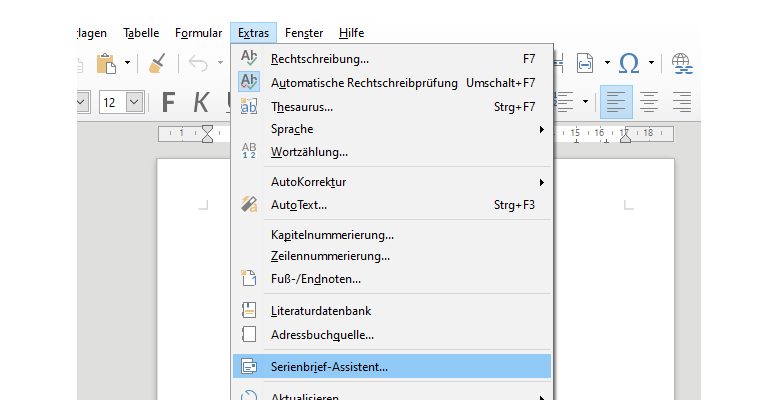
Task: Open the Serienbrief-Assistent menu entry
Action: [x=330, y=367]
